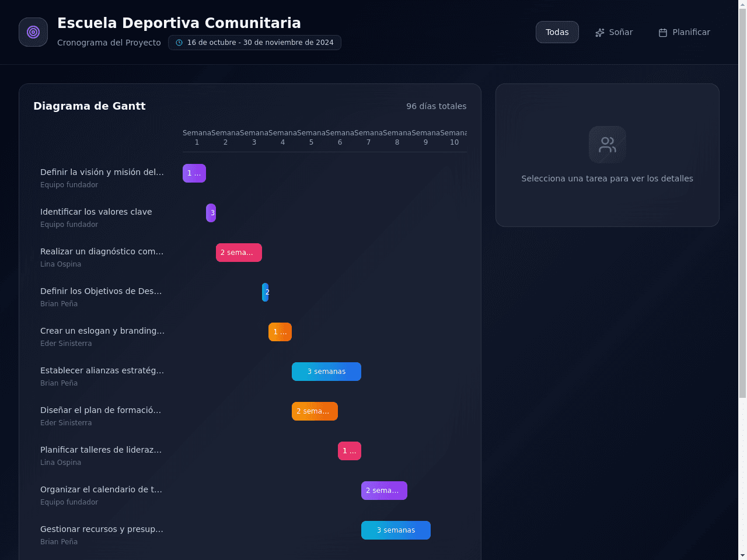Click task name Planificar talleres de lideraz…

pos(101,450)
